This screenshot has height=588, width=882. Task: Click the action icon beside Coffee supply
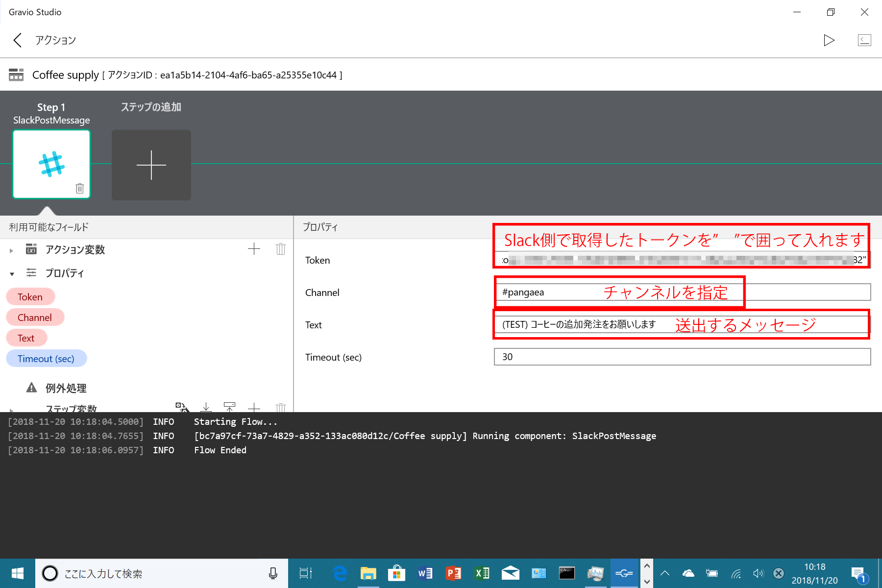(x=16, y=75)
